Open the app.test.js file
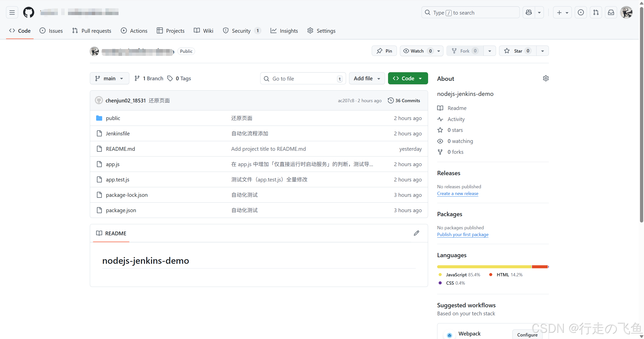Screen dimensions: 644x339 pos(118,179)
